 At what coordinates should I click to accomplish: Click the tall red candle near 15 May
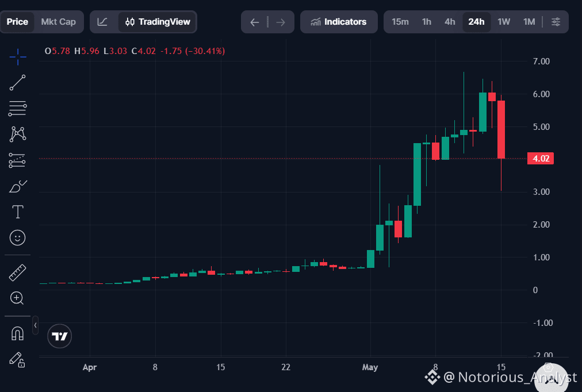pos(501,129)
